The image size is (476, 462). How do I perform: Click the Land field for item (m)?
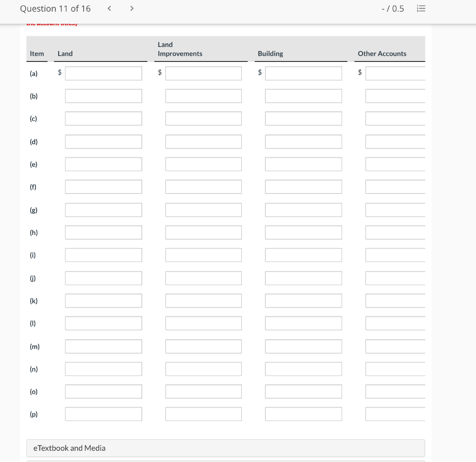(x=104, y=347)
